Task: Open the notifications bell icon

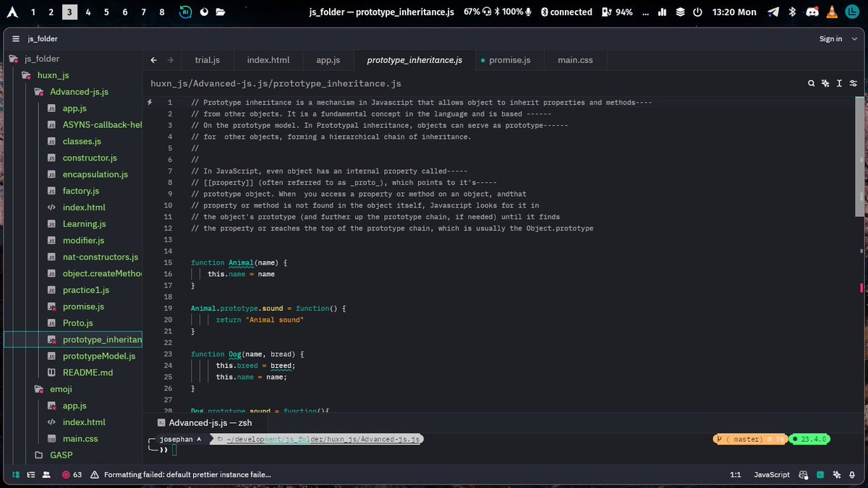Action: [853, 474]
